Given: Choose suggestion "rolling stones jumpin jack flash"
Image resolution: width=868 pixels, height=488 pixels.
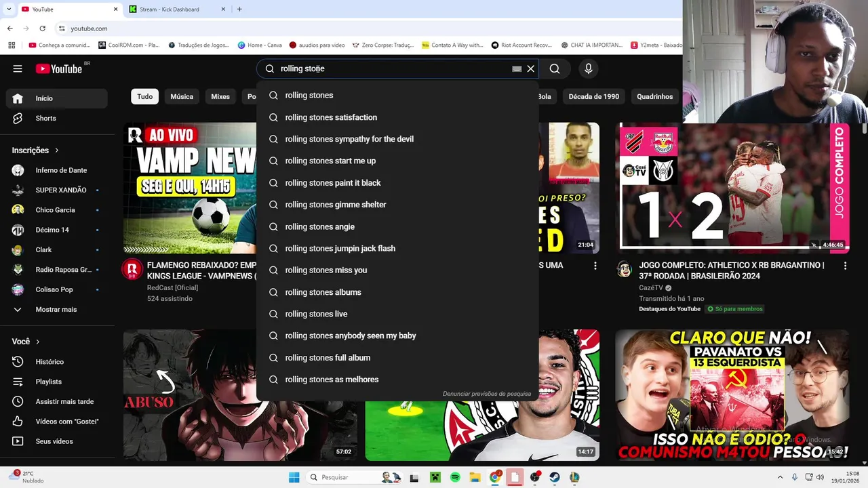Looking at the screenshot, I should [x=397, y=248].
